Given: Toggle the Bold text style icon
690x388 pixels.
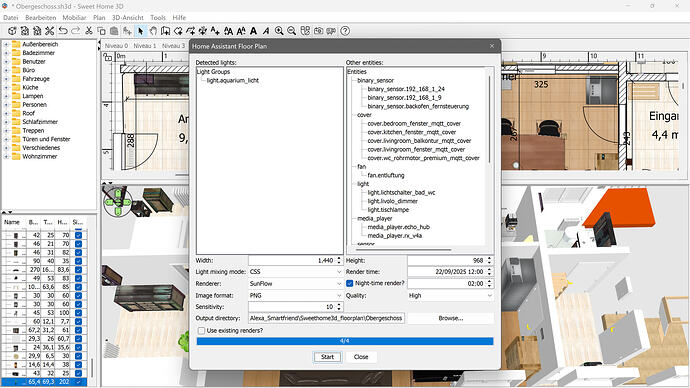Looking at the screenshot, I should pyautogui.click(x=253, y=31).
